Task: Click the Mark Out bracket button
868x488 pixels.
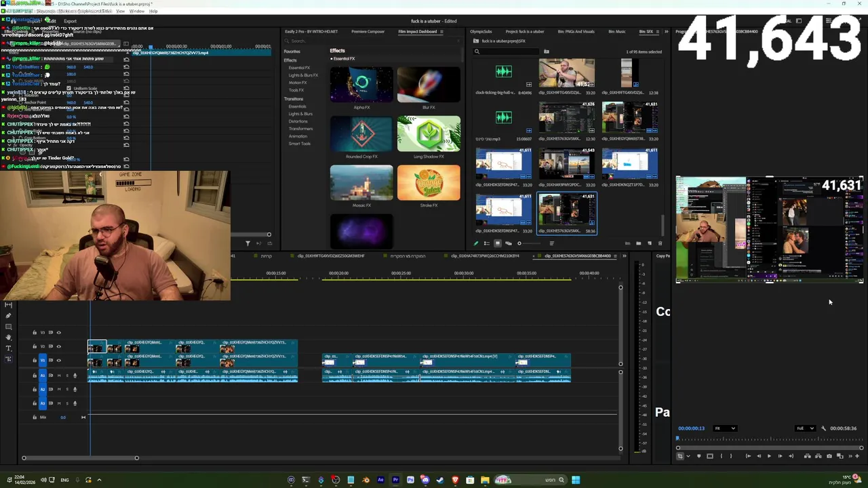Action: coord(731,456)
